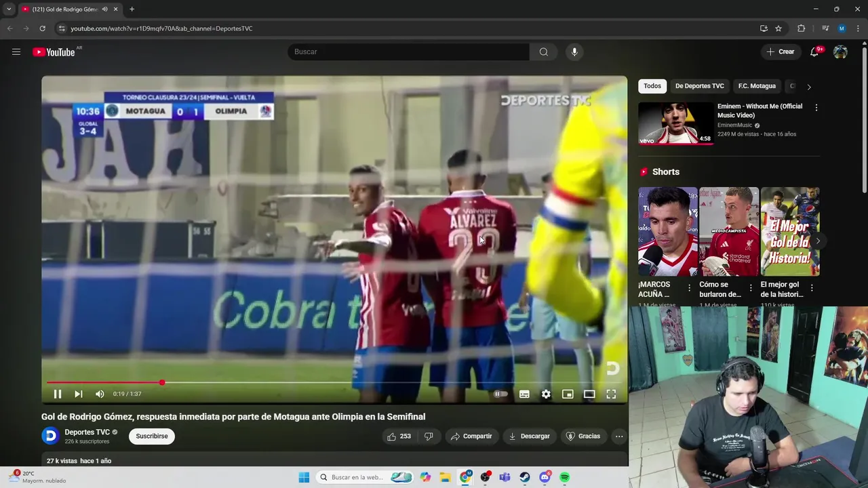Image resolution: width=868 pixels, height=488 pixels.
Task: Toggle subtitles in the player
Action: coord(524,394)
